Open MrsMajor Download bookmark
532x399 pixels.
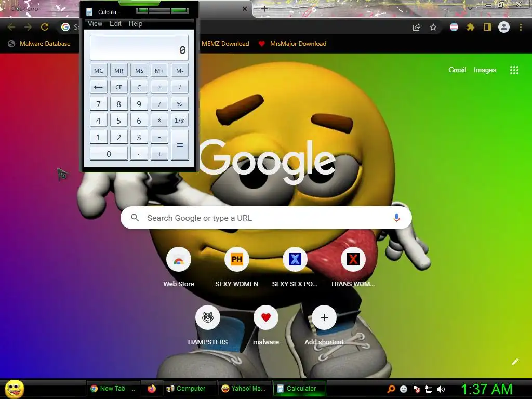tap(292, 44)
